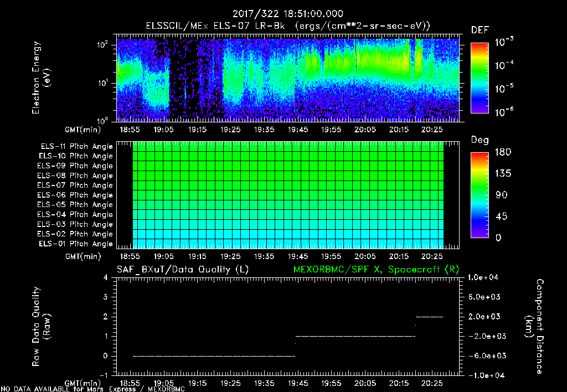The height and width of the screenshot is (392, 567).
Task: Click the 10^-5 value on DEF scale
Action: [504, 89]
